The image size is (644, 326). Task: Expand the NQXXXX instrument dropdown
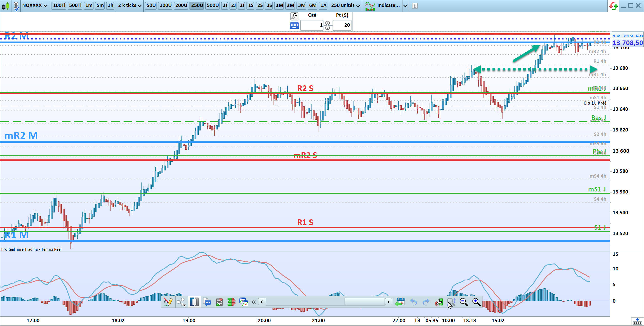(35, 5)
